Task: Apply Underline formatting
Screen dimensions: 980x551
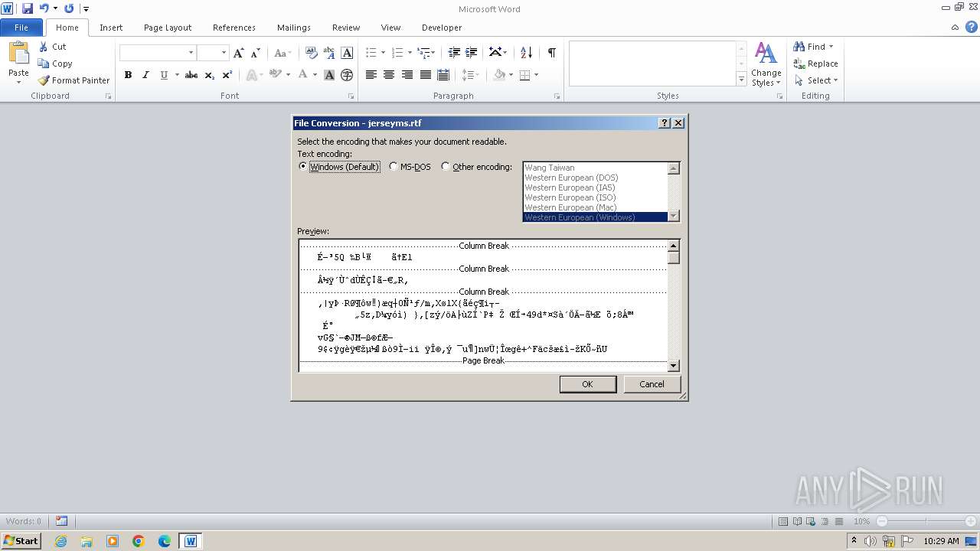Action: click(x=164, y=75)
